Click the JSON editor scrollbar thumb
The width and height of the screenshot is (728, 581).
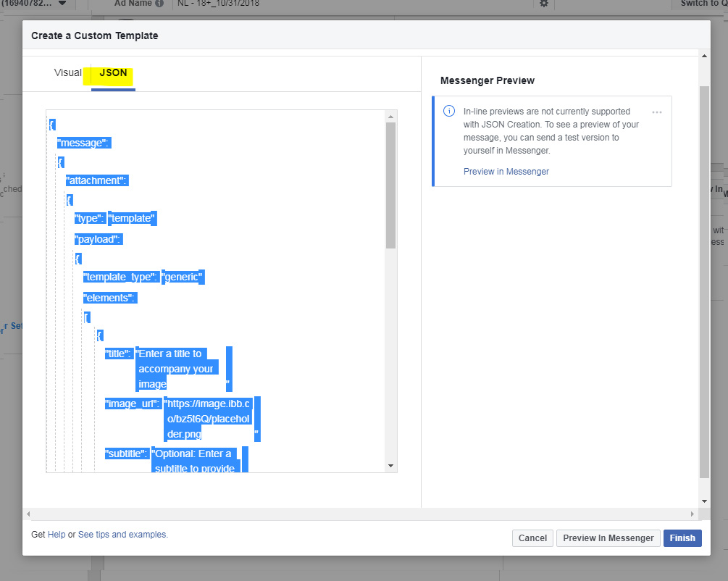click(x=390, y=185)
